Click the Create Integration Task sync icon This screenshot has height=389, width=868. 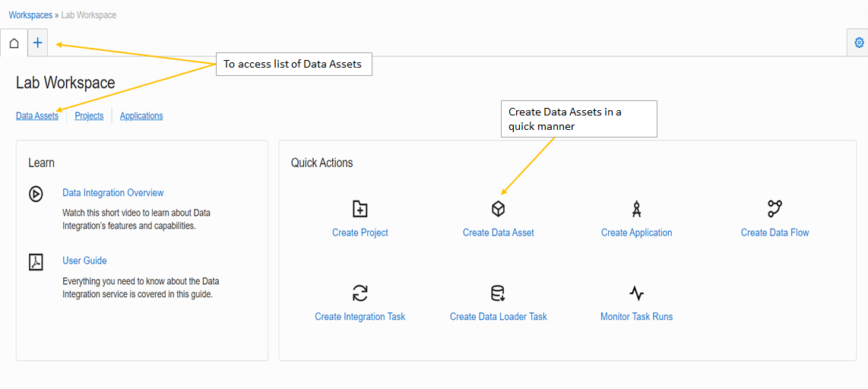pos(360,293)
